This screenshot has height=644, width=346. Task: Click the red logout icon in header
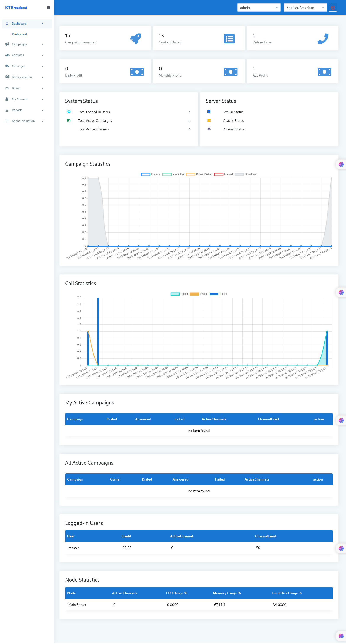pos(333,8)
